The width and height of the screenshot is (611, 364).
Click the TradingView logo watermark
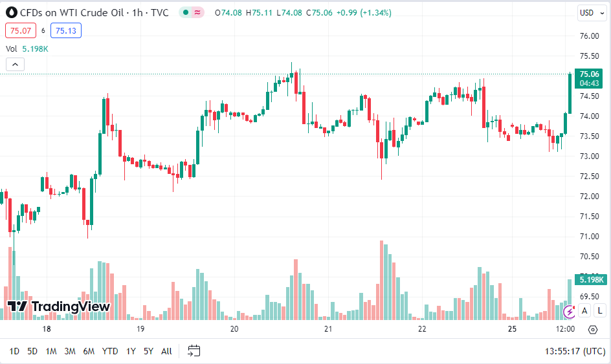(59, 306)
